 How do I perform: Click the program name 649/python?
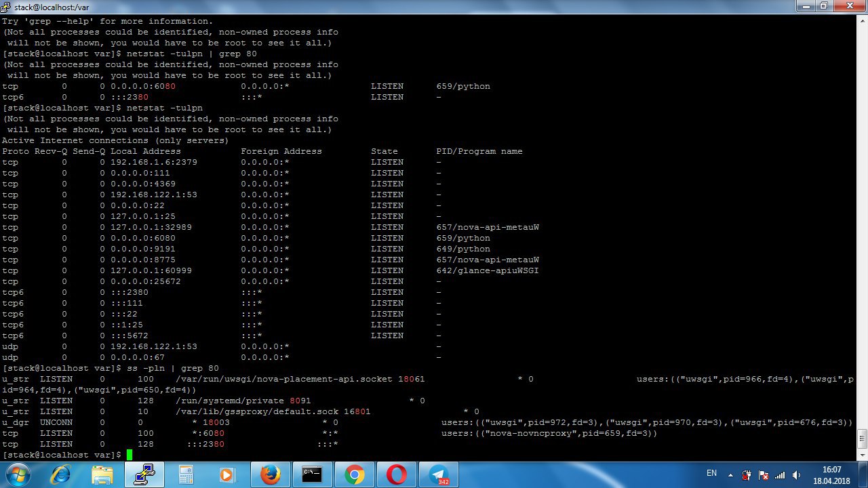[463, 249]
